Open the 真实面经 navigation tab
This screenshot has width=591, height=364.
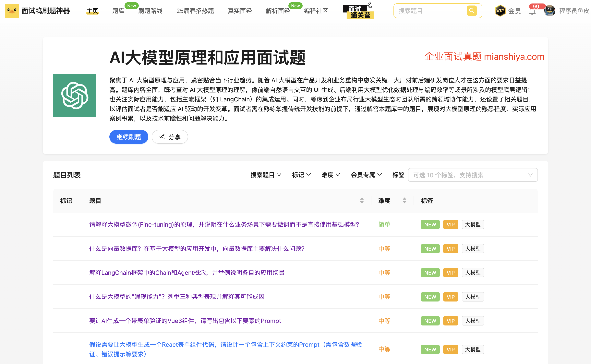pyautogui.click(x=240, y=11)
